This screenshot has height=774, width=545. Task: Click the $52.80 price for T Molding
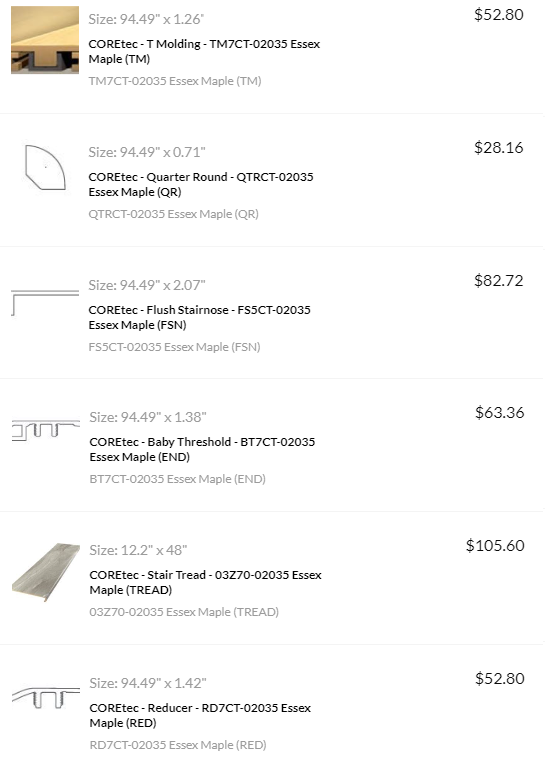click(x=499, y=14)
